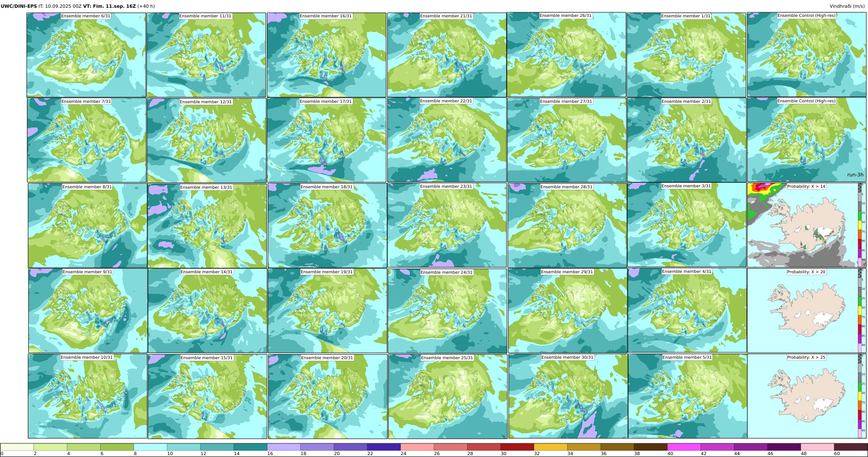Open top-row Ensemble Control (High-res) map

pos(807,54)
